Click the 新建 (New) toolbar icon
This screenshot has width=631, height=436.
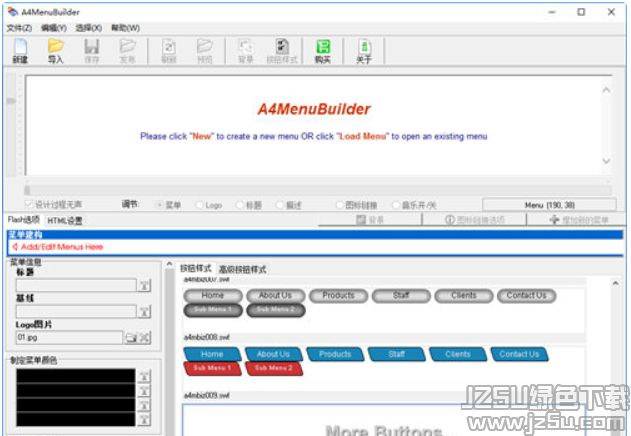point(20,51)
